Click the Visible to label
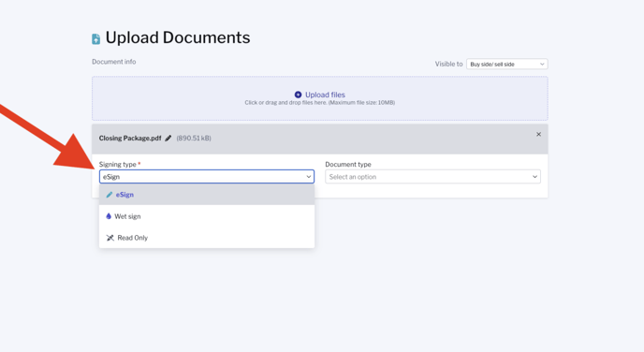Screen dimensions: 644x352 point(448,64)
